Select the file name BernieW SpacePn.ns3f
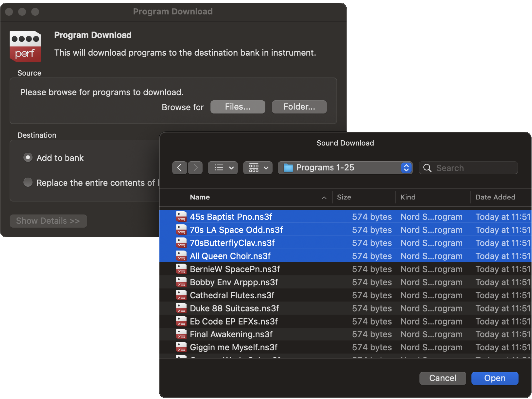 click(x=235, y=269)
